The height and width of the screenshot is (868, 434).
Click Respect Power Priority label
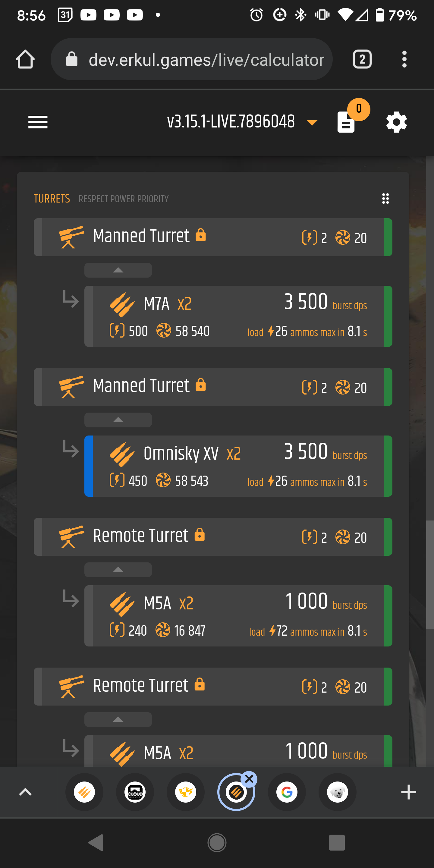tap(123, 199)
